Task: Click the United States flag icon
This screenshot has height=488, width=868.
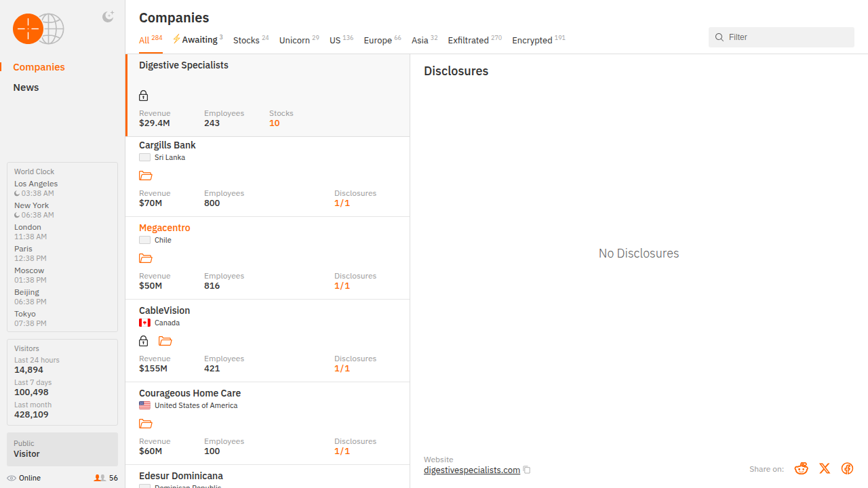Action: [x=144, y=405]
